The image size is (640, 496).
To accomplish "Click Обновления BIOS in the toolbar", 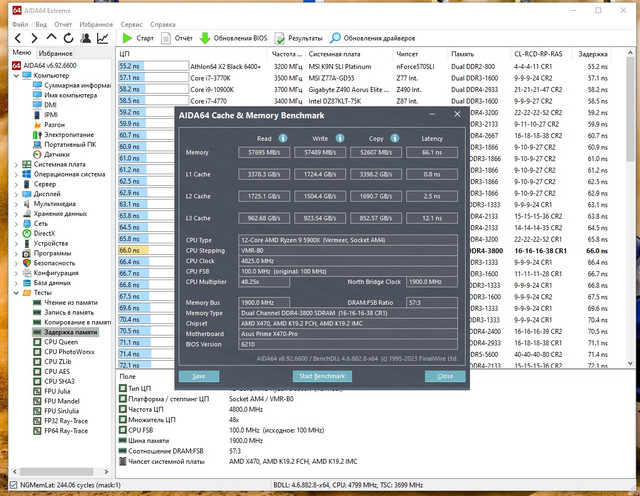I will [233, 38].
